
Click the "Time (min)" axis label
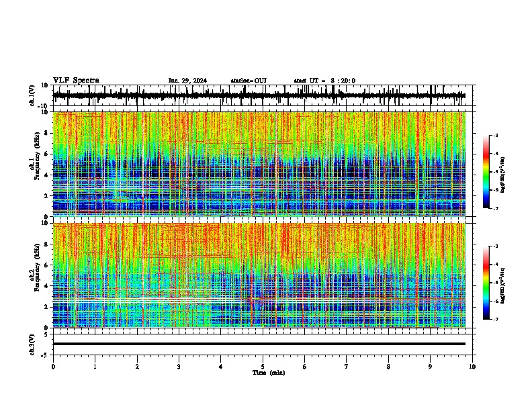[x=269, y=373]
